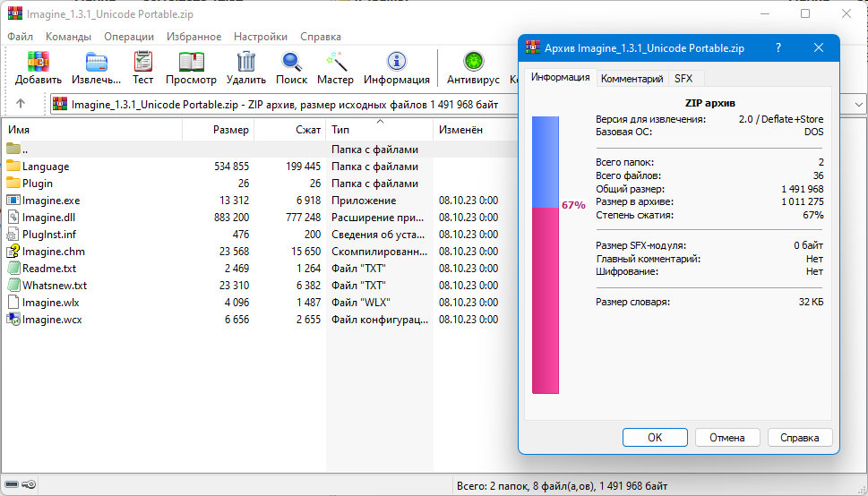The height and width of the screenshot is (496, 868).
Task: Switch to the Информация tab
Action: tap(560, 78)
